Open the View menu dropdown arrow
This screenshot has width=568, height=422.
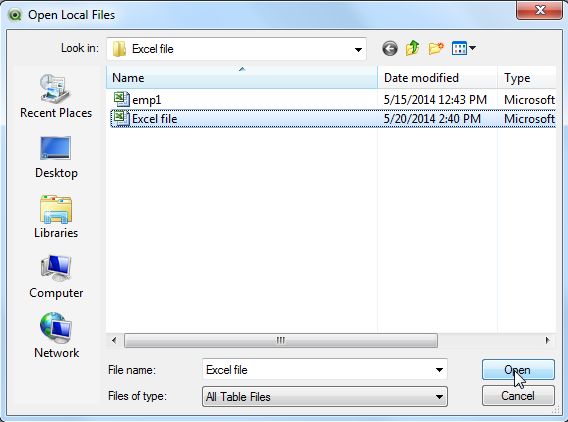472,47
